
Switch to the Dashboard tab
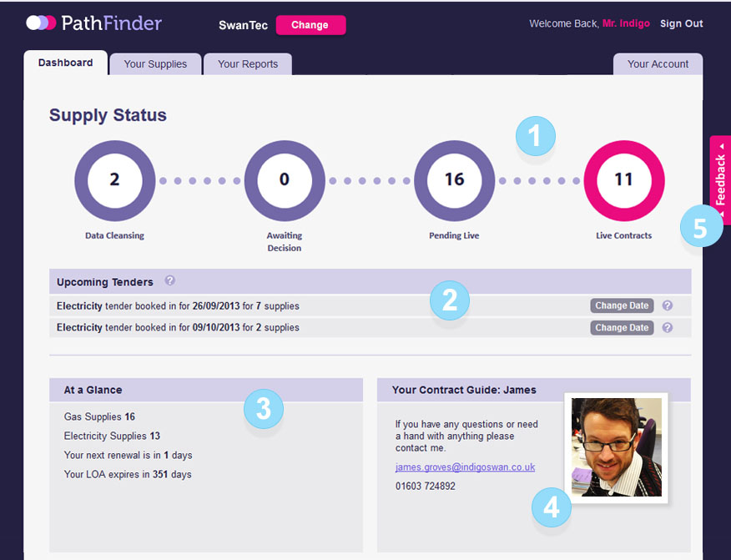click(x=65, y=63)
